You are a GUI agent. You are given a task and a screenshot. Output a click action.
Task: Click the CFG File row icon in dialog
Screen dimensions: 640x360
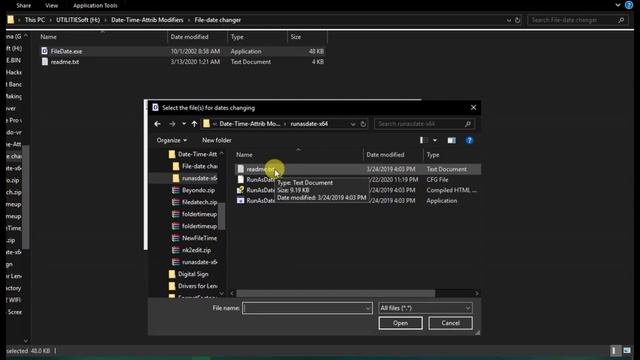(241, 180)
